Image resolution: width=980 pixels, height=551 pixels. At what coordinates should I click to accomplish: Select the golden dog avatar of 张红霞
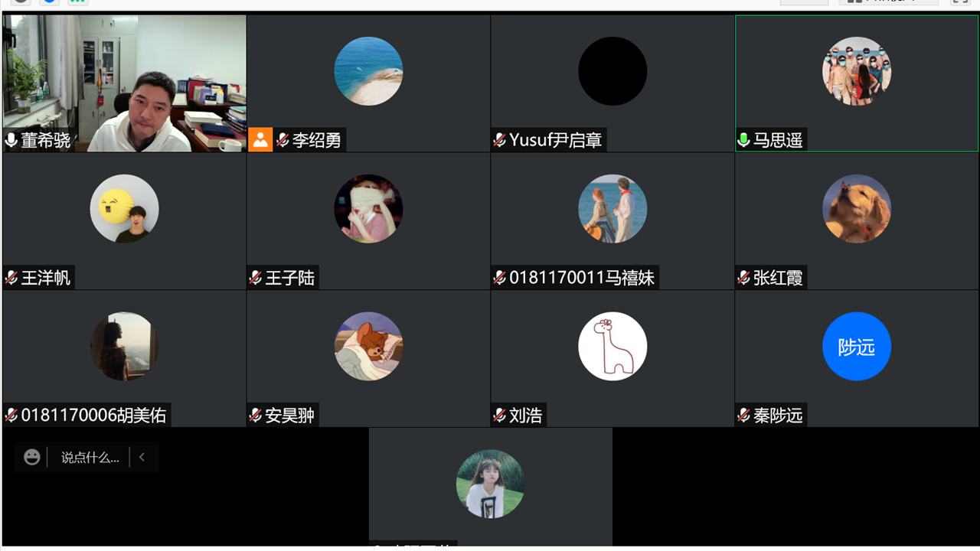tap(856, 209)
